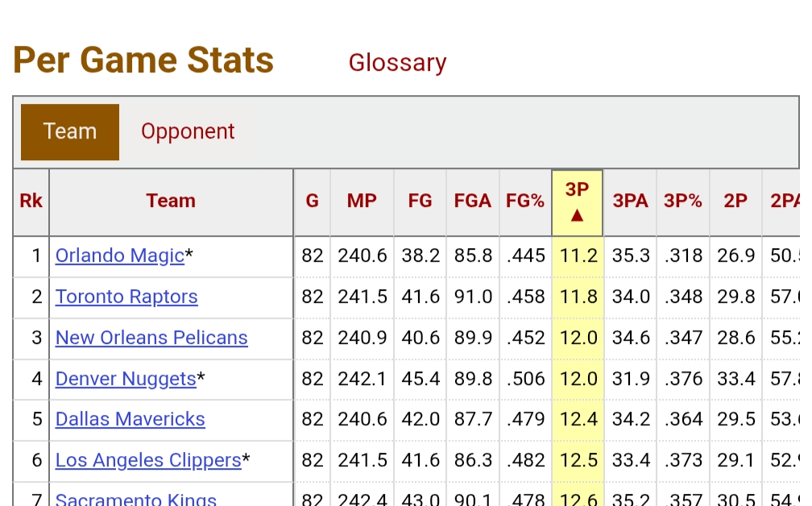Go to New Orleans Pelicans page
This screenshot has width=812, height=506.
tap(151, 338)
